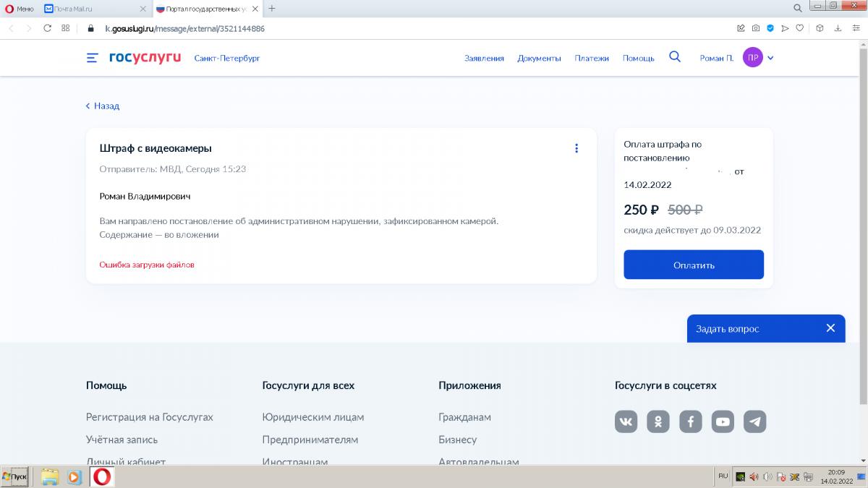This screenshot has width=868, height=488.
Task: Open the Telegram social icon
Action: tap(754, 421)
